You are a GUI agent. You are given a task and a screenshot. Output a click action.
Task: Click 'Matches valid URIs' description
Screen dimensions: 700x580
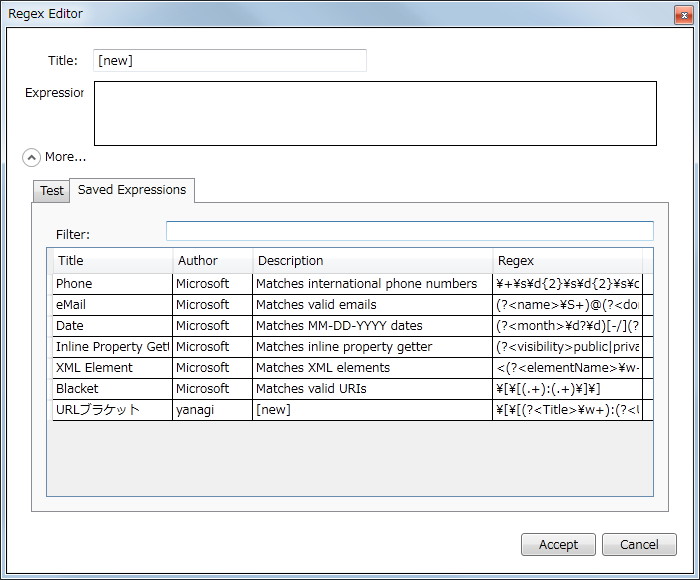coord(372,389)
